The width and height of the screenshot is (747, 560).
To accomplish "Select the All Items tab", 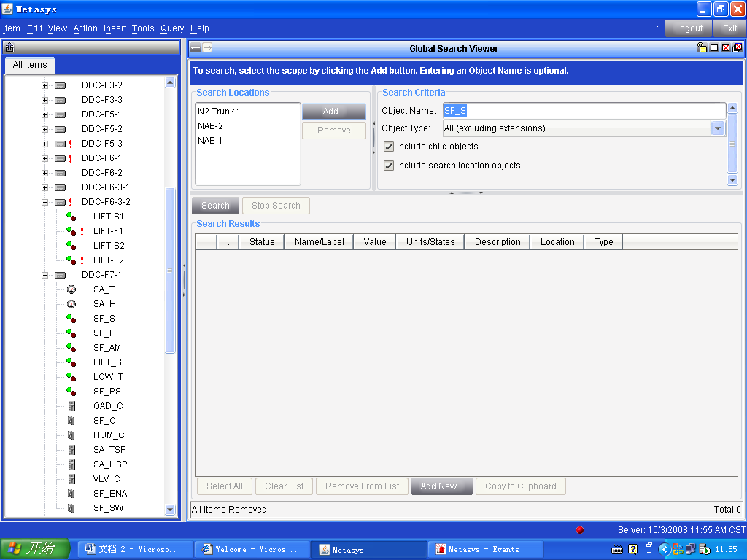I will pos(30,65).
